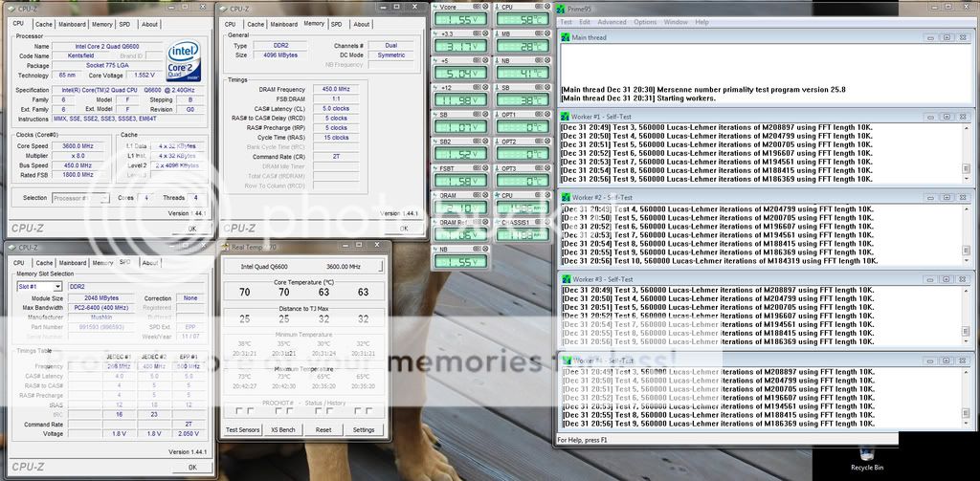The height and width of the screenshot is (481, 980).
Task: Open the Processor selection dropdown in CPU-Z
Action: [x=82, y=198]
